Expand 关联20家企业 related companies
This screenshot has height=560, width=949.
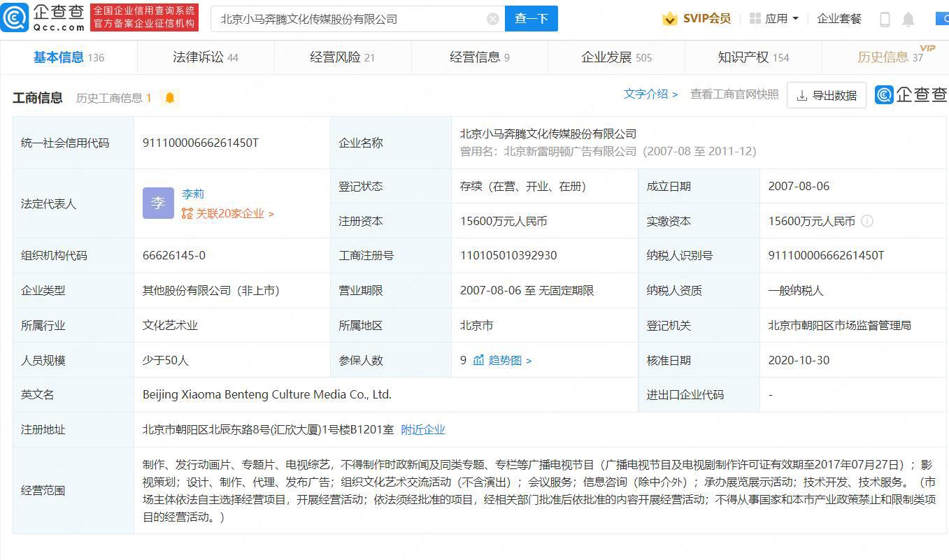pyautogui.click(x=228, y=214)
